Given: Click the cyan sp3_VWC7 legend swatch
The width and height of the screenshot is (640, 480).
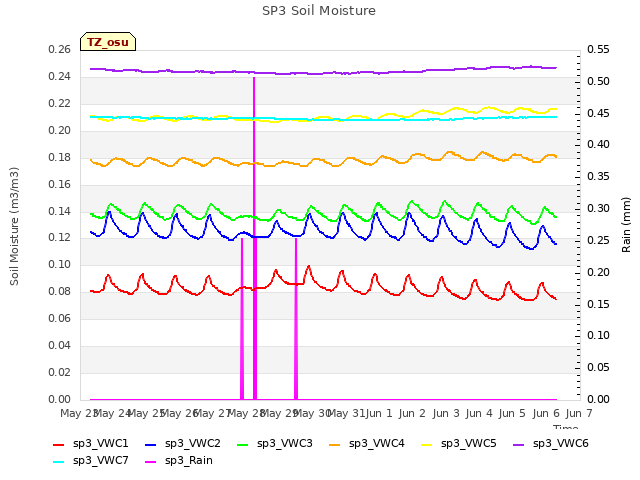Looking at the screenshot, I should point(59,462).
